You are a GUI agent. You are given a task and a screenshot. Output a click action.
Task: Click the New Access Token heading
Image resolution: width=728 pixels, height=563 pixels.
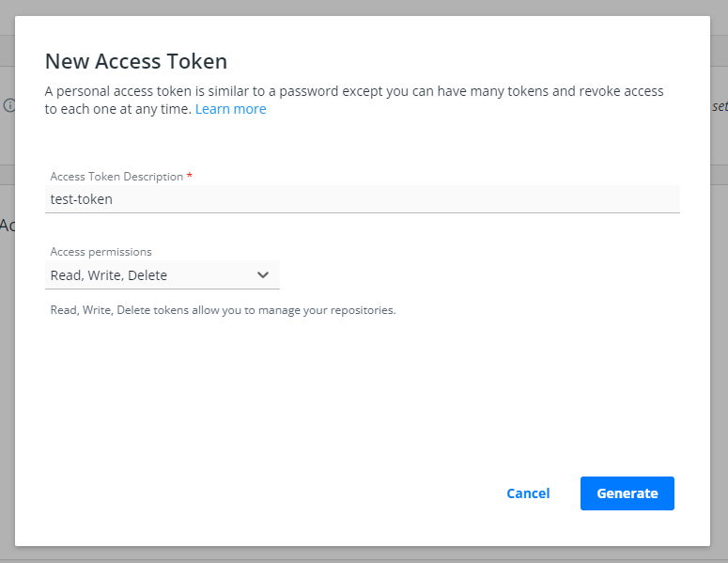[136, 61]
